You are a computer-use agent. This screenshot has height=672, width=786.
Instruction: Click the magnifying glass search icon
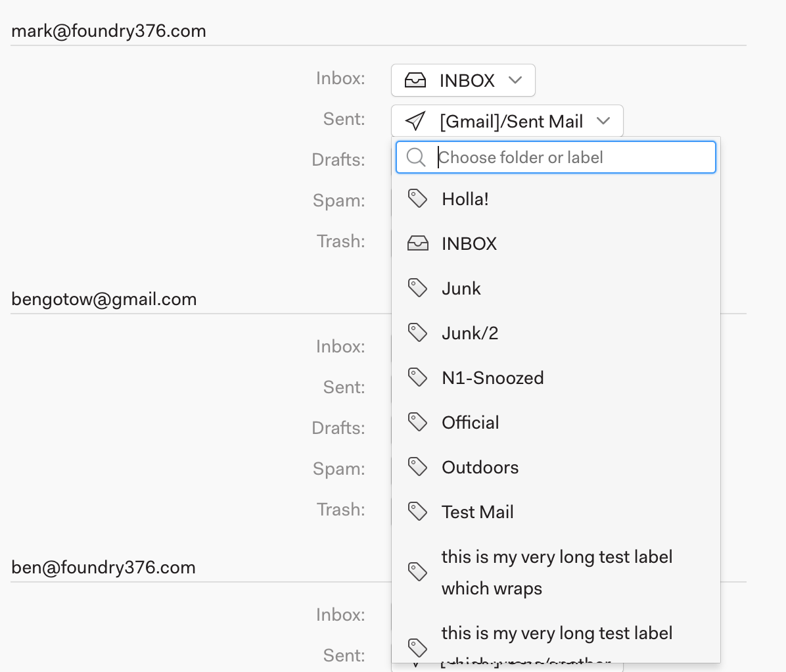coord(415,157)
